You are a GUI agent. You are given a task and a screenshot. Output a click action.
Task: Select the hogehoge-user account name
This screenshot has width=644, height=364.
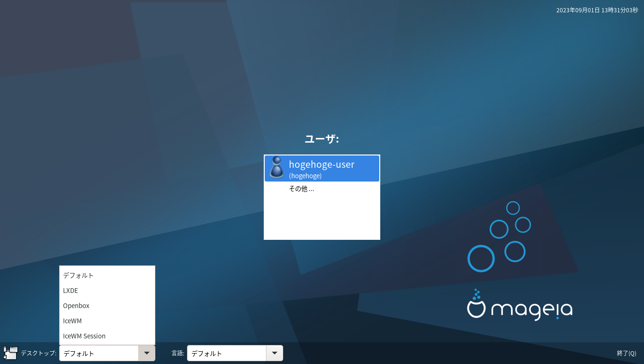click(322, 164)
